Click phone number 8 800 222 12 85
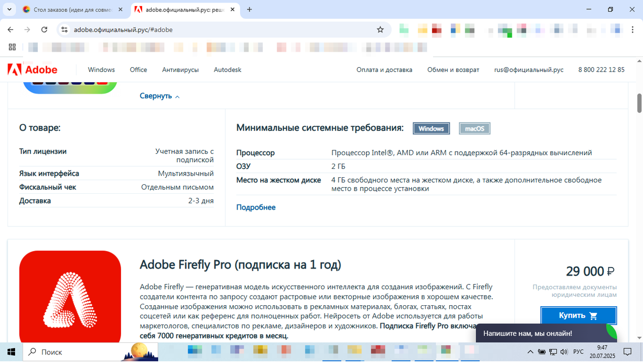 pyautogui.click(x=601, y=70)
